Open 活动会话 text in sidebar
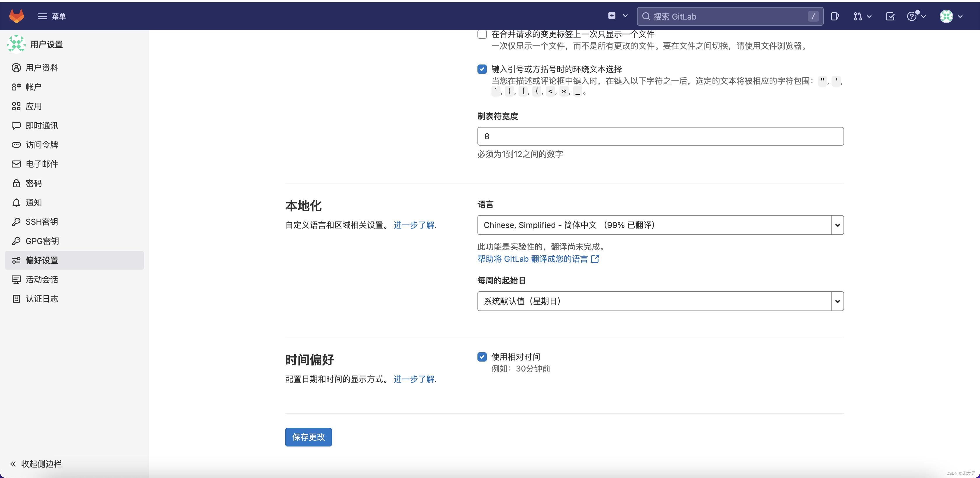This screenshot has height=478, width=980. [42, 280]
